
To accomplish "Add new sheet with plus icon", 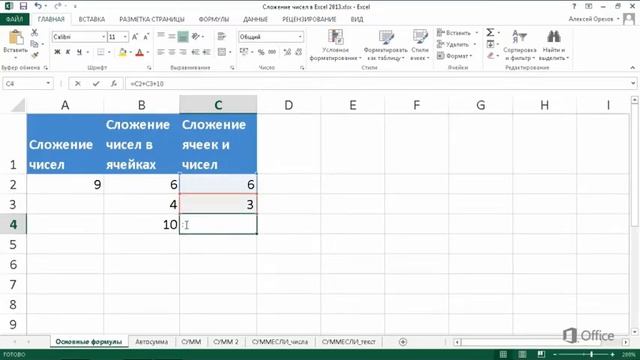I will pos(403,342).
